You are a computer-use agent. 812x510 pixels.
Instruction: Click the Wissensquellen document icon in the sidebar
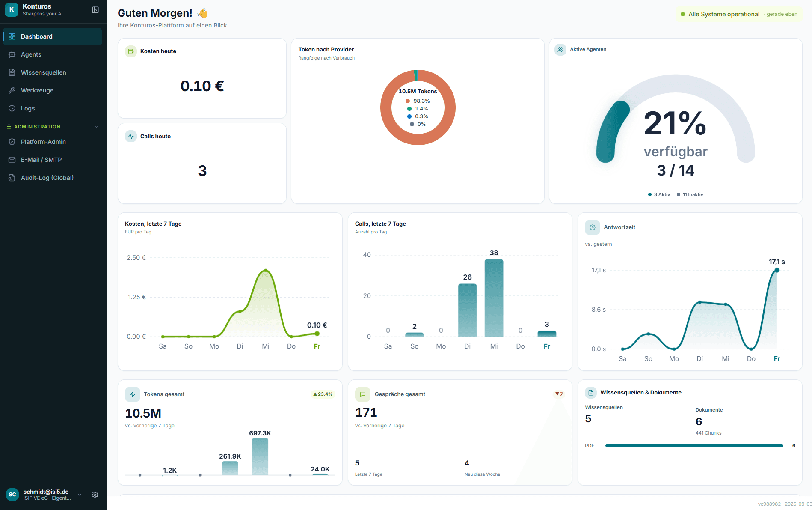click(x=12, y=72)
